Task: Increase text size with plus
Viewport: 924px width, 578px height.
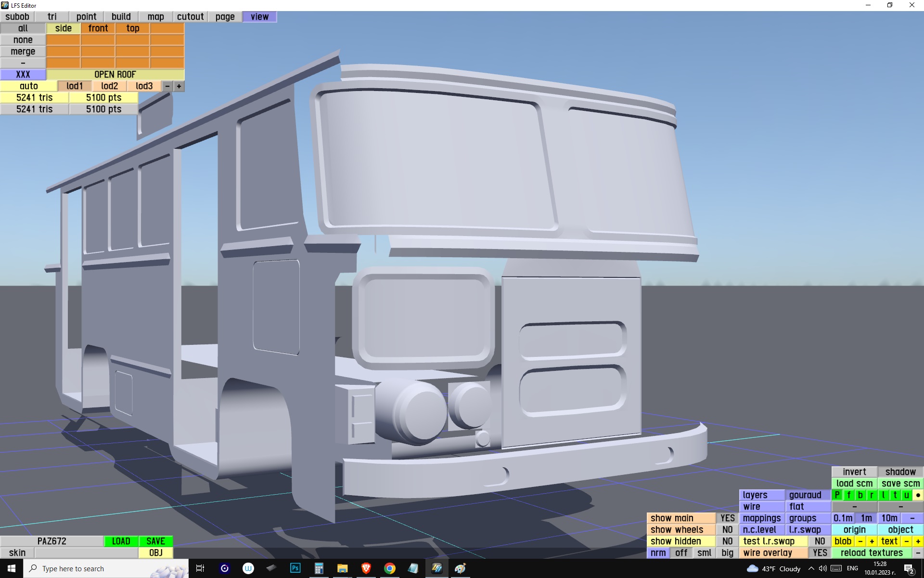Action: [x=918, y=541]
